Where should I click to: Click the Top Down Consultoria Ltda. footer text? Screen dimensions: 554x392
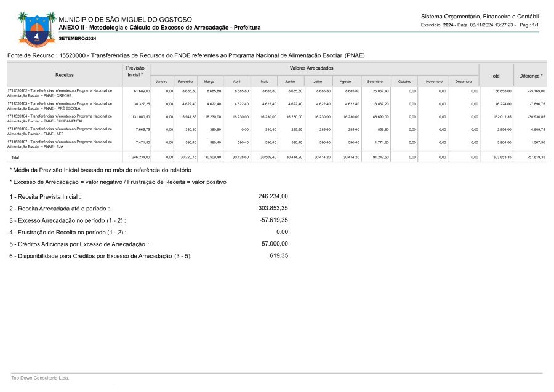coord(40,378)
